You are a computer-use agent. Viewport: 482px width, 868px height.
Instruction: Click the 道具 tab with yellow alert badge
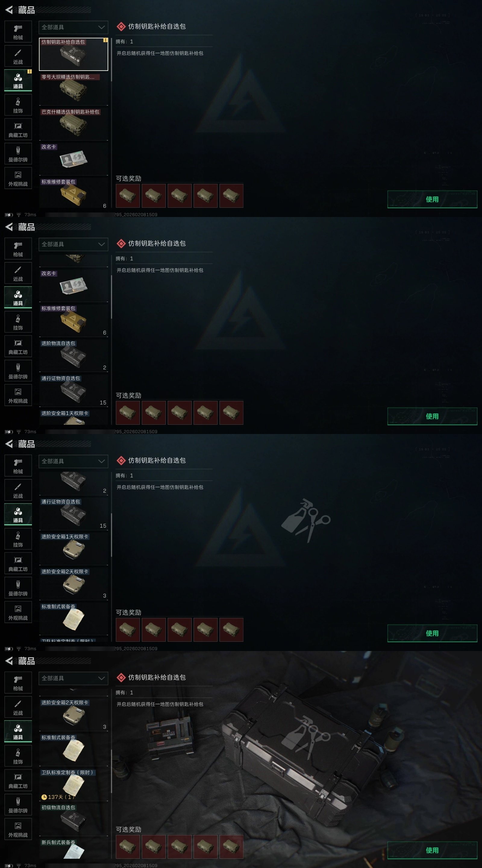click(x=18, y=80)
